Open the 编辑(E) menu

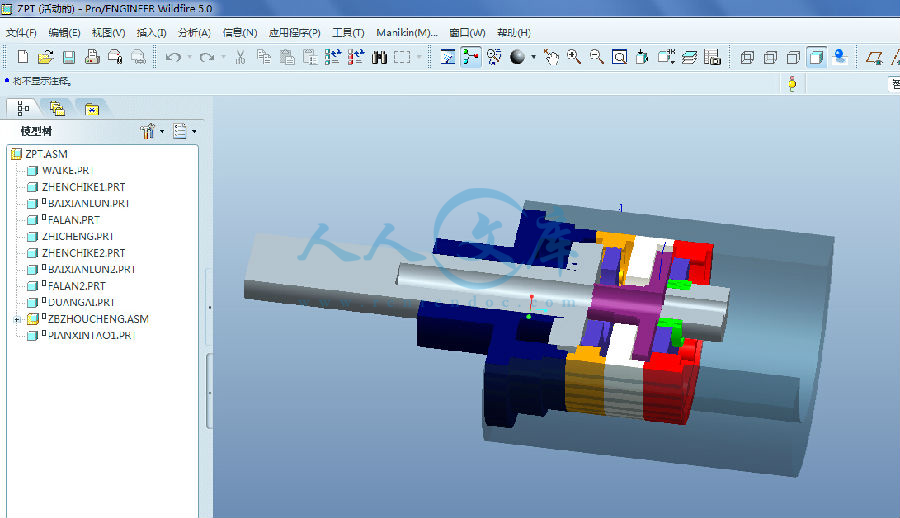click(x=64, y=33)
